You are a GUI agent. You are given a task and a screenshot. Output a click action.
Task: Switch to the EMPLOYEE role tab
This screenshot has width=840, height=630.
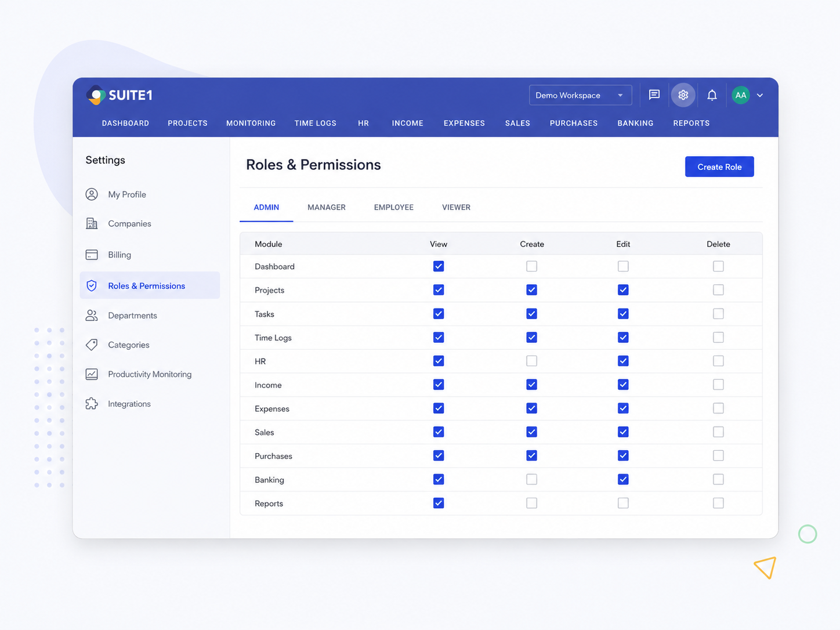pos(394,207)
